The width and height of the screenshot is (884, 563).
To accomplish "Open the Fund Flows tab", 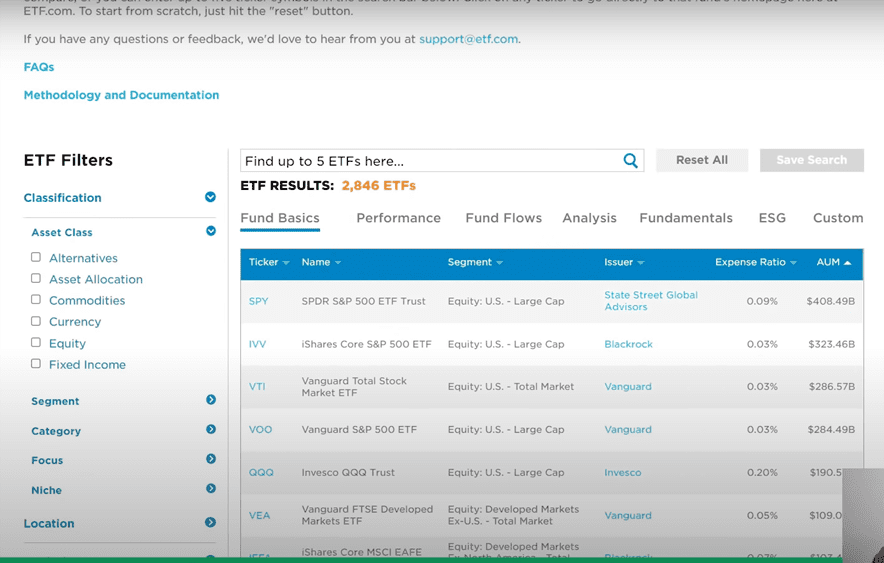I will (503, 218).
